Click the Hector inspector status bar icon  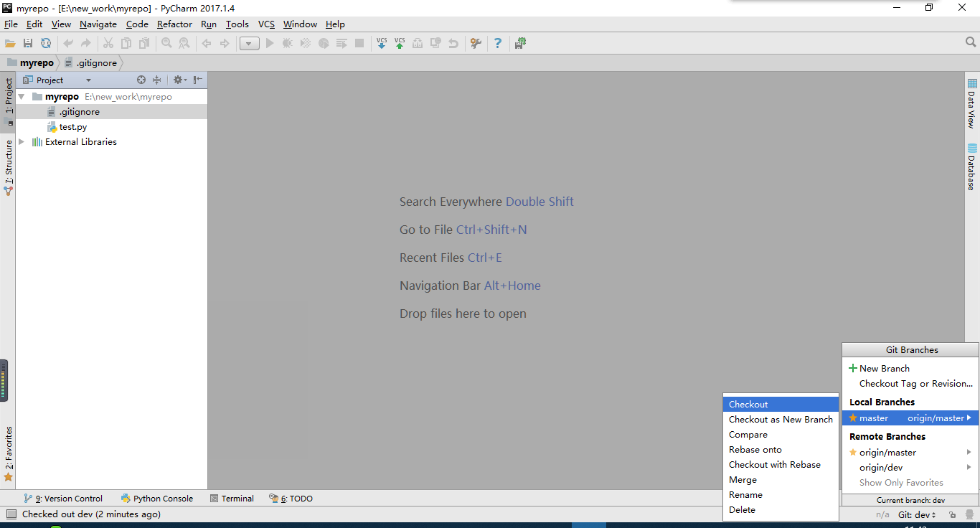(969, 515)
